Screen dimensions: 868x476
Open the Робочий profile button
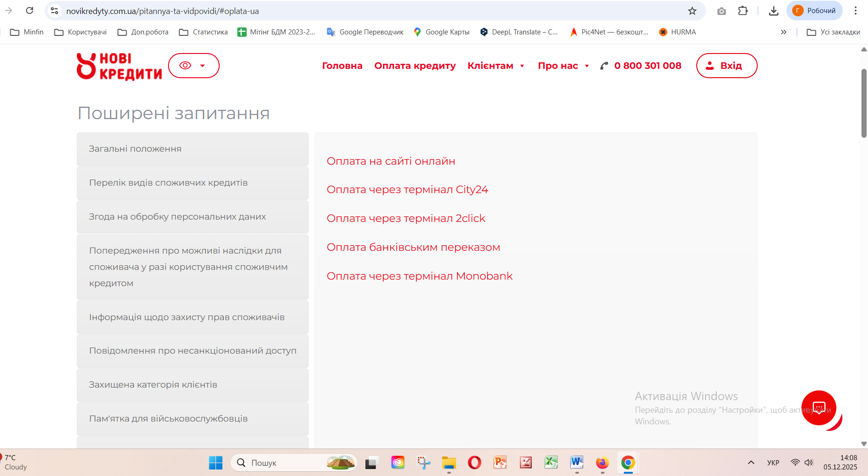click(x=814, y=11)
